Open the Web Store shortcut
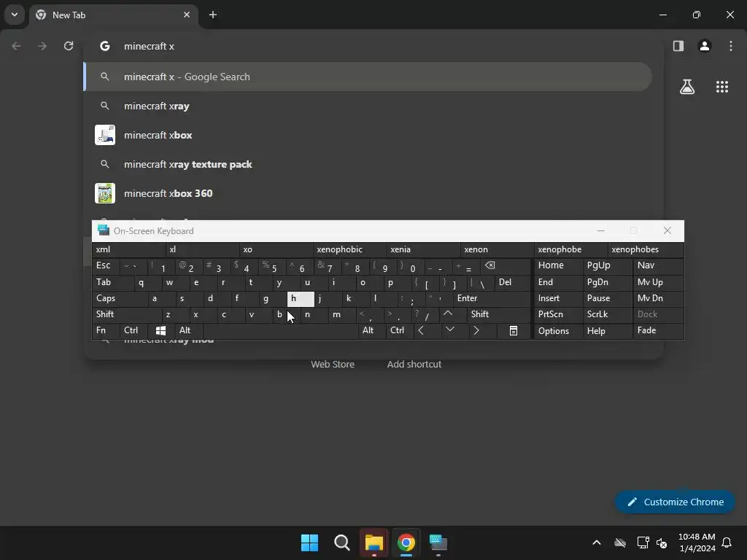747x560 pixels. click(333, 365)
